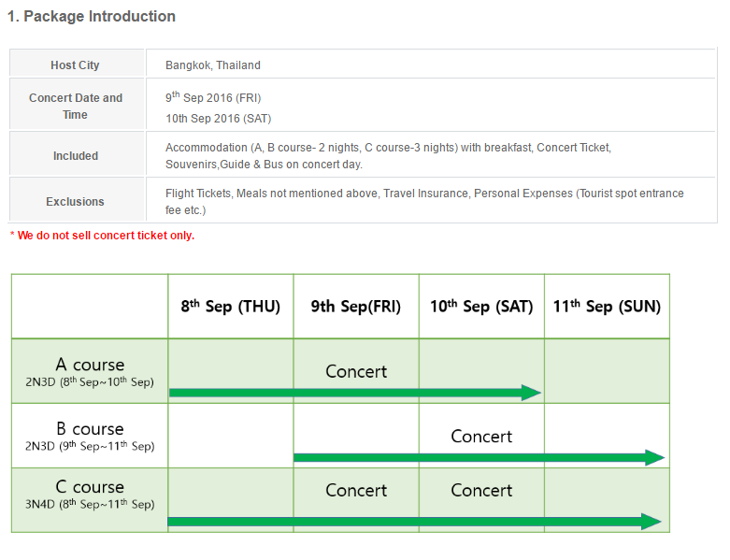The height and width of the screenshot is (560, 730).
Task: Click the "Bangkok, Thailand" text
Action: (x=213, y=65)
